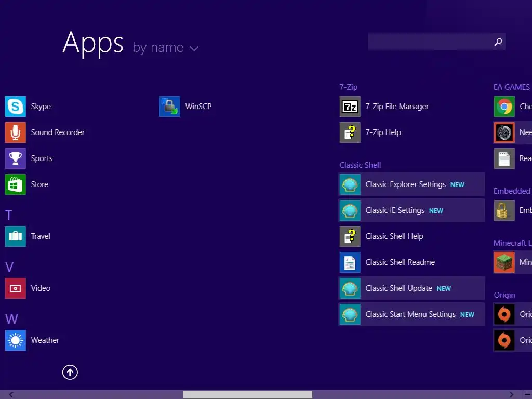
Task: Open Classic IE Settings shell icon
Action: click(350, 210)
